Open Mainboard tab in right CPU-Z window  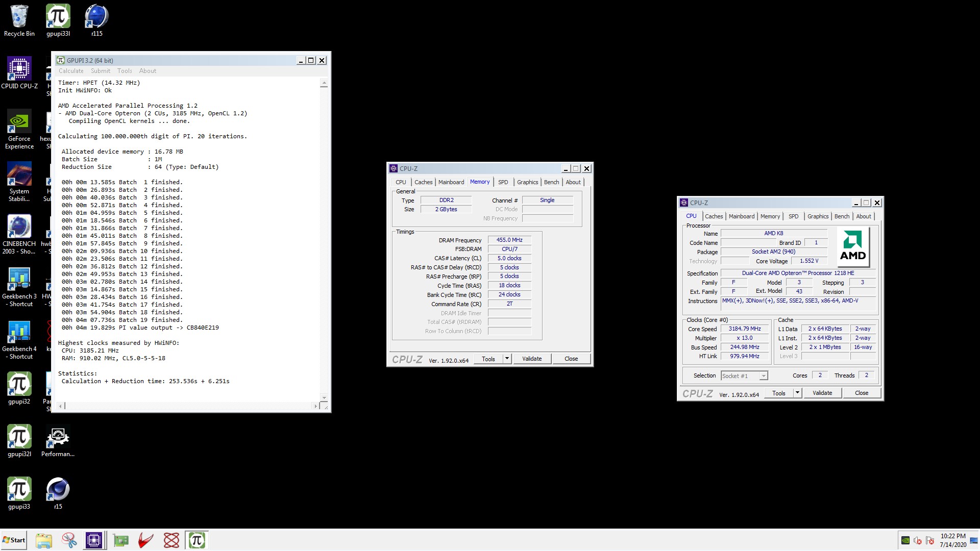(x=742, y=216)
